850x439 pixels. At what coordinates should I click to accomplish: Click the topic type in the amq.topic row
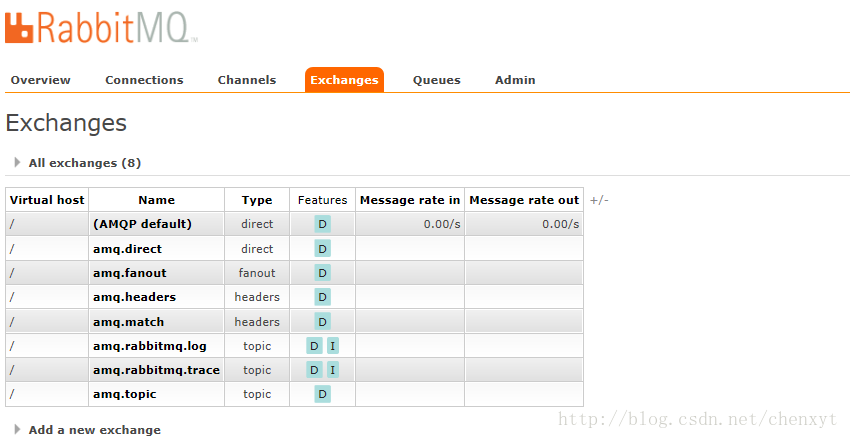tap(257, 394)
